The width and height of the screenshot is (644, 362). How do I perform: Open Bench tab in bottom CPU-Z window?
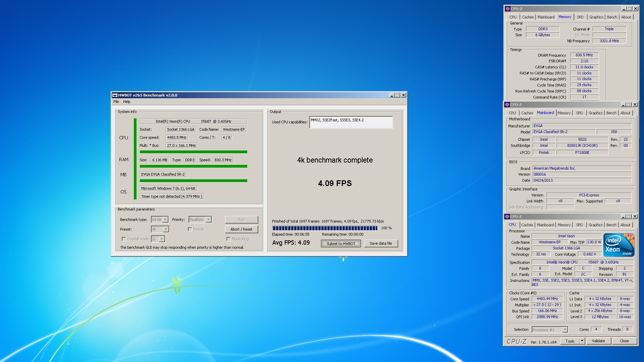click(x=611, y=225)
